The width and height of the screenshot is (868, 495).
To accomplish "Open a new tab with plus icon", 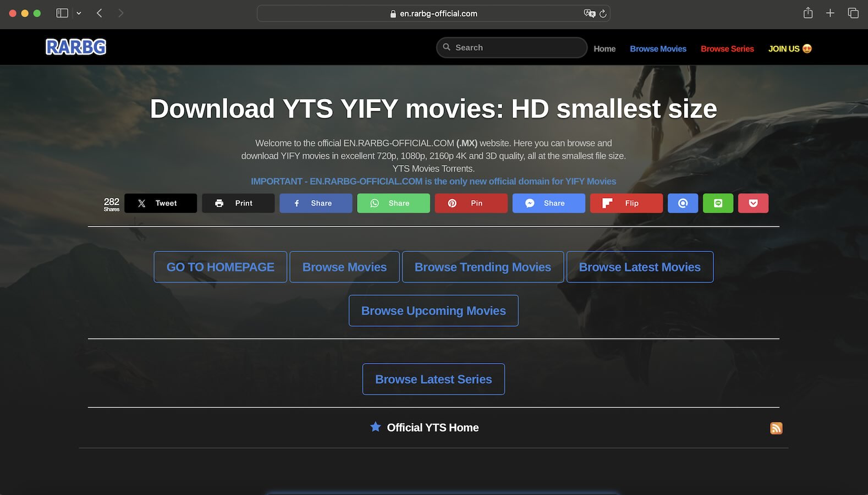I will point(830,13).
